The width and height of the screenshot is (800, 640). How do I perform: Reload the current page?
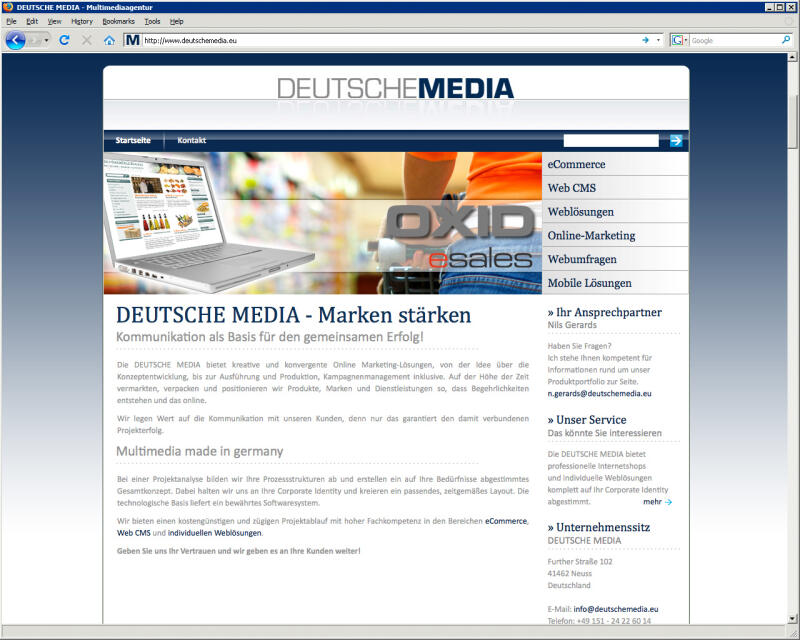point(62,41)
